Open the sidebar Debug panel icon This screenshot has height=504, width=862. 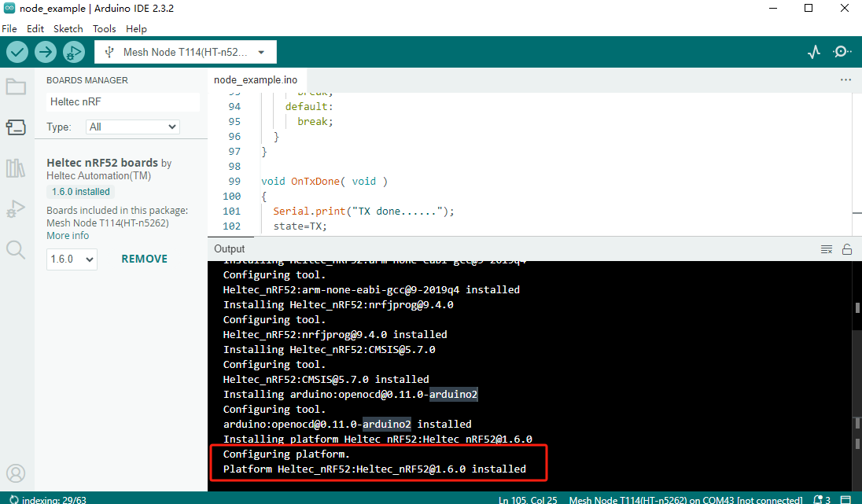[16, 209]
